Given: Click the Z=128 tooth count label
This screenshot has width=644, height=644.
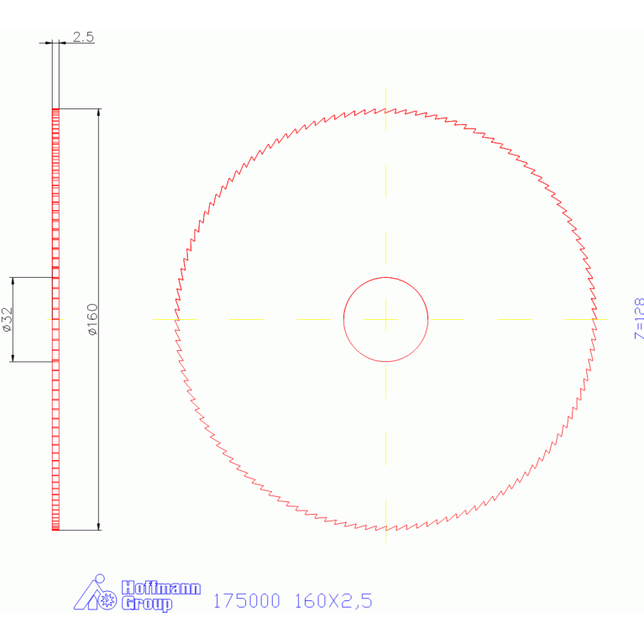Looking at the screenshot, I should point(639,319).
